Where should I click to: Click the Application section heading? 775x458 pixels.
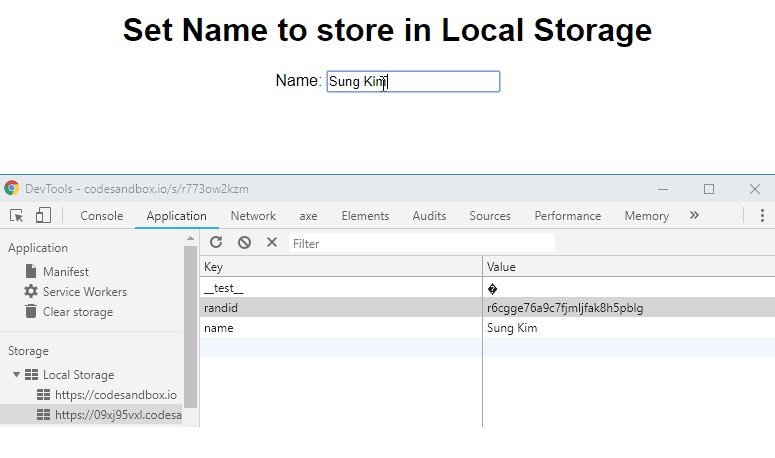pos(38,248)
